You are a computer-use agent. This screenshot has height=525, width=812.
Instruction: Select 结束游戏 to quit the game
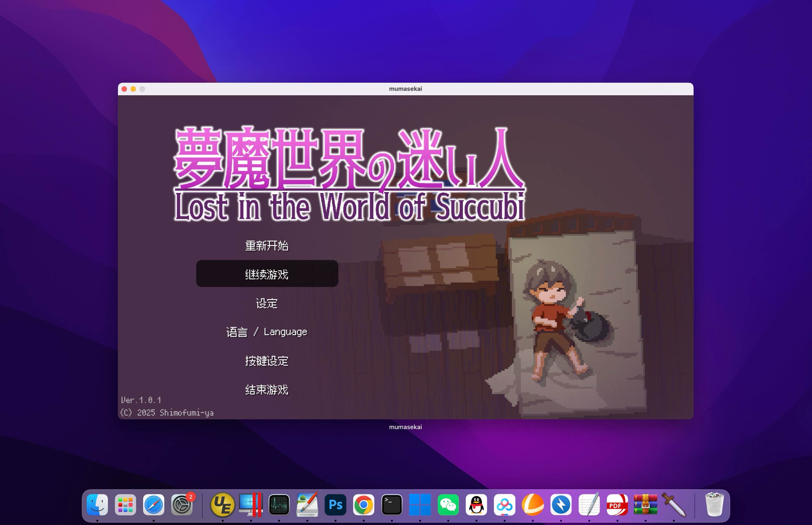266,389
